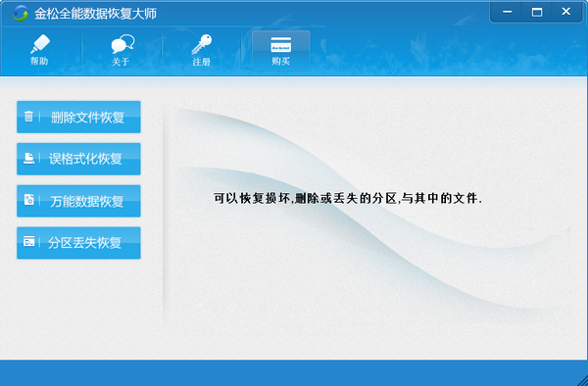
Task: Click the 注册 key icon
Action: click(x=201, y=44)
